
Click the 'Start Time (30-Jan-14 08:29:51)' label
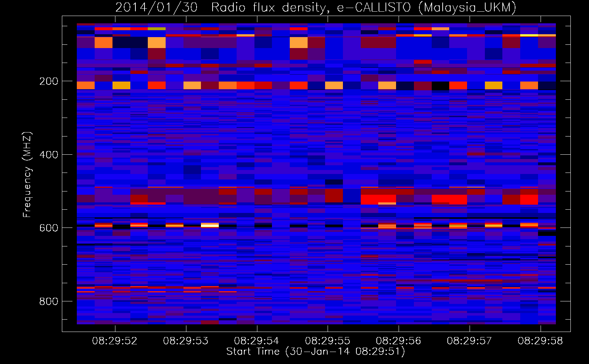coord(316,352)
